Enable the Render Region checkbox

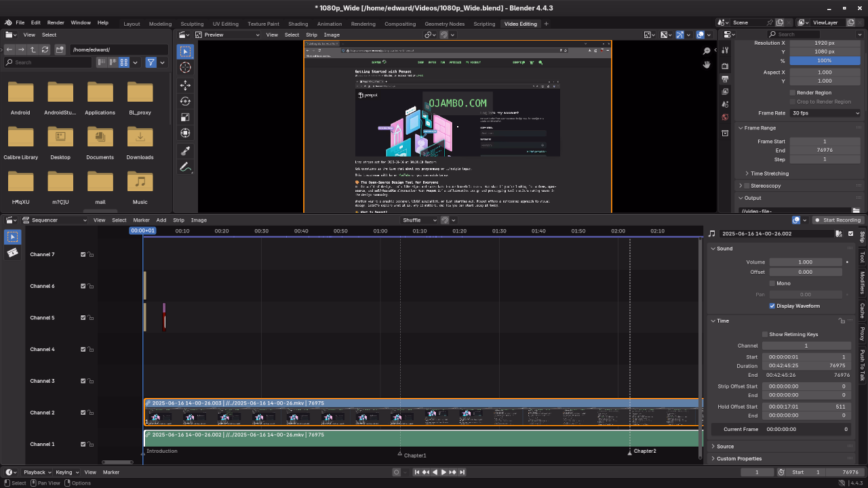pos(792,92)
